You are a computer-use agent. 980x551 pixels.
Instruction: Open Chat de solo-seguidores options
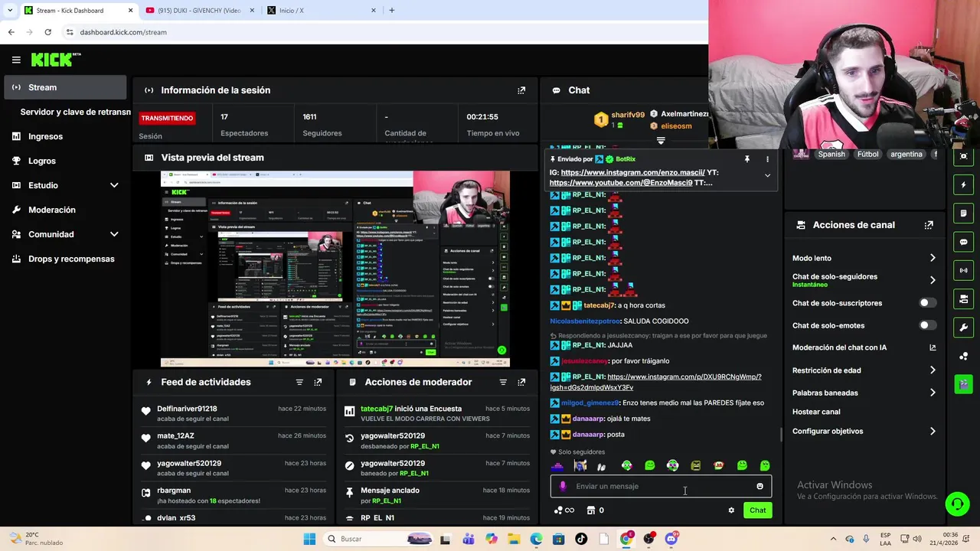coord(864,280)
